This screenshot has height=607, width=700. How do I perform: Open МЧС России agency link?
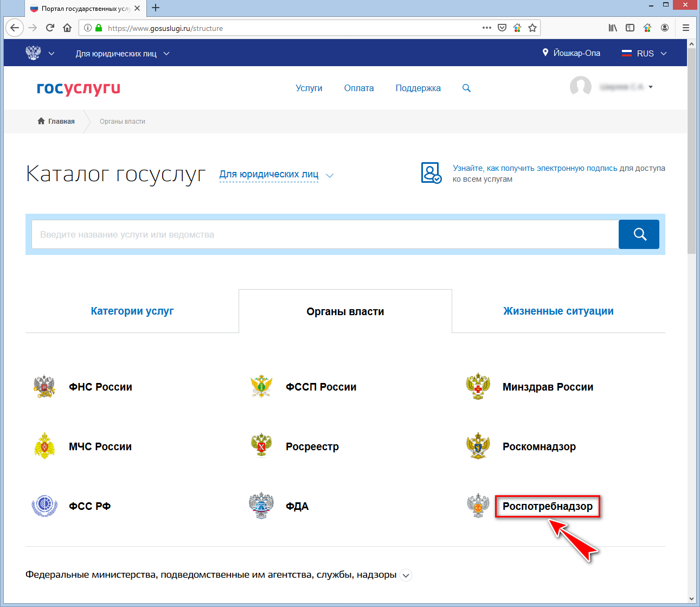tap(100, 446)
